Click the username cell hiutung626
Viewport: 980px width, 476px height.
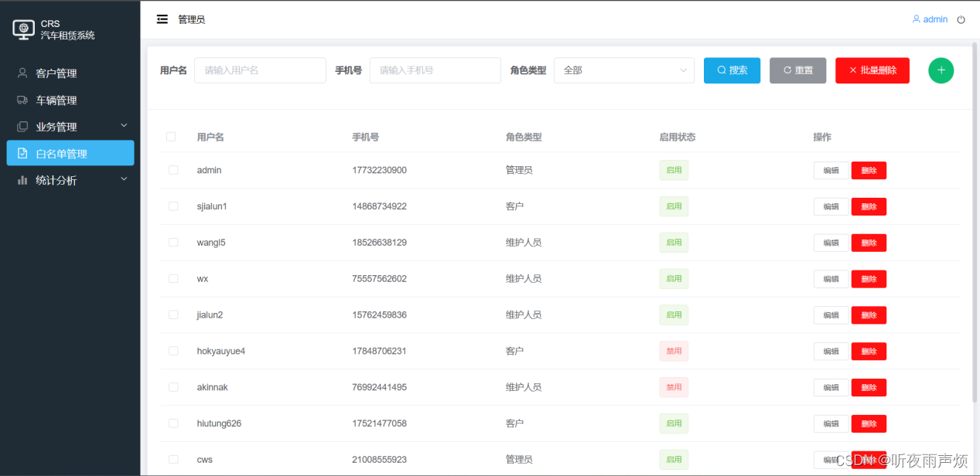pyautogui.click(x=219, y=423)
